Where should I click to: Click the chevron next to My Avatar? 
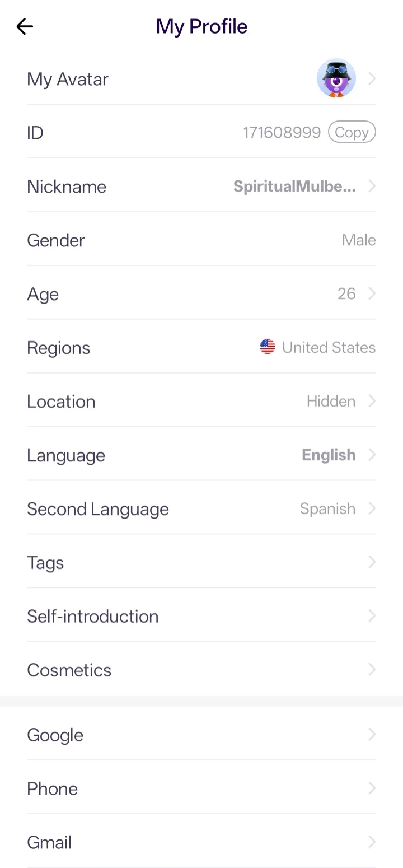tap(372, 79)
